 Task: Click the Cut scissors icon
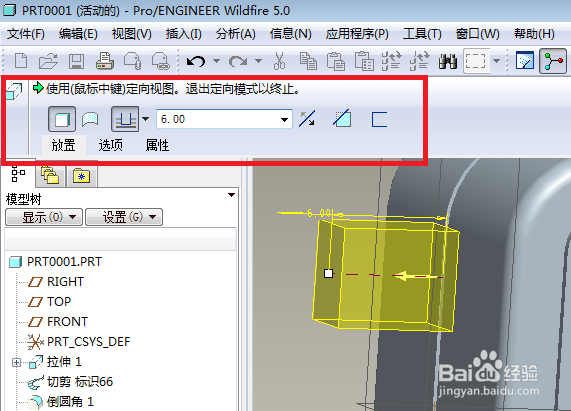click(x=280, y=61)
